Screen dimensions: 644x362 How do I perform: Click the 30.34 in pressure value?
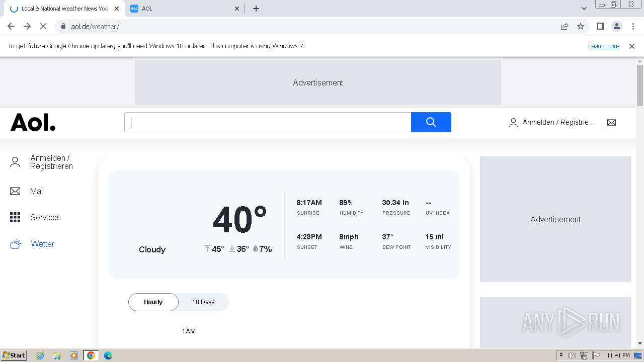coord(395,203)
